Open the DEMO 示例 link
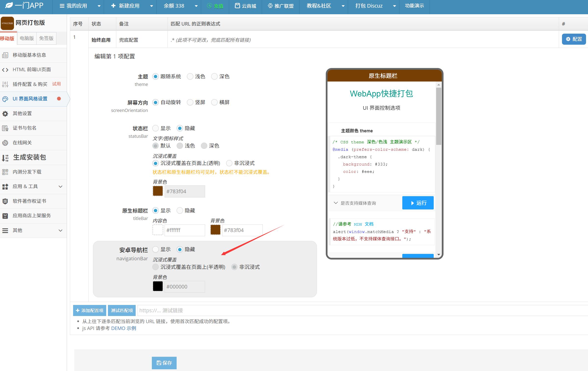 point(124,328)
